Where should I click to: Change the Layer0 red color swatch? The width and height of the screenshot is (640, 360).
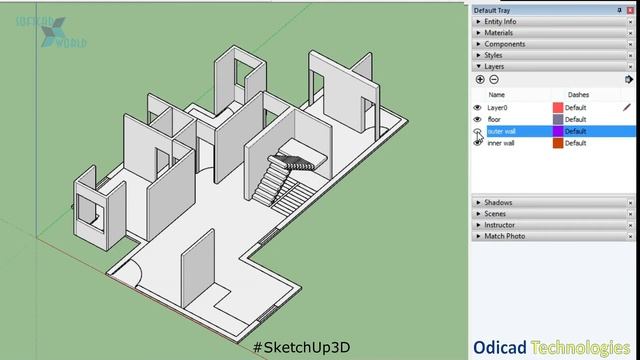click(x=558, y=107)
